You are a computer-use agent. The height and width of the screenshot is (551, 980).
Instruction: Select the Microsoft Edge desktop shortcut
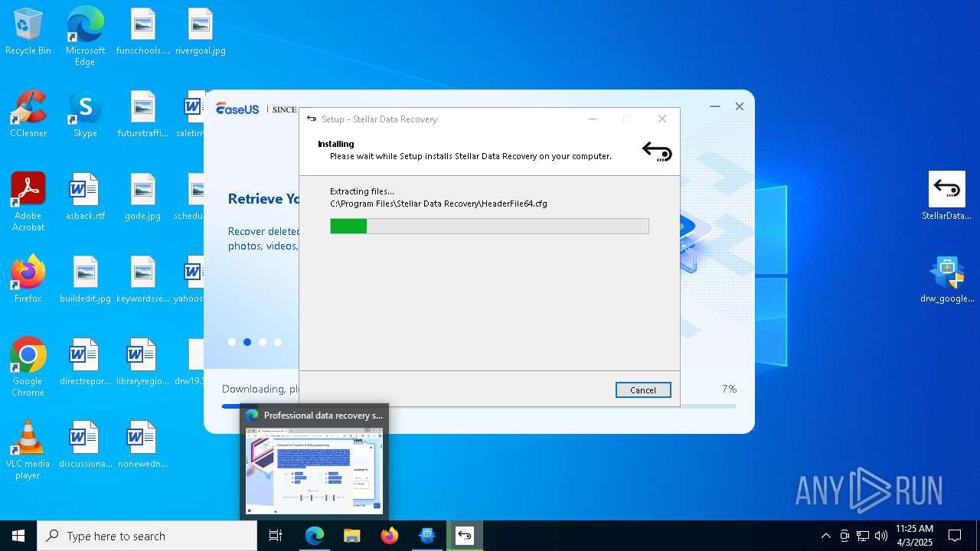[x=85, y=37]
